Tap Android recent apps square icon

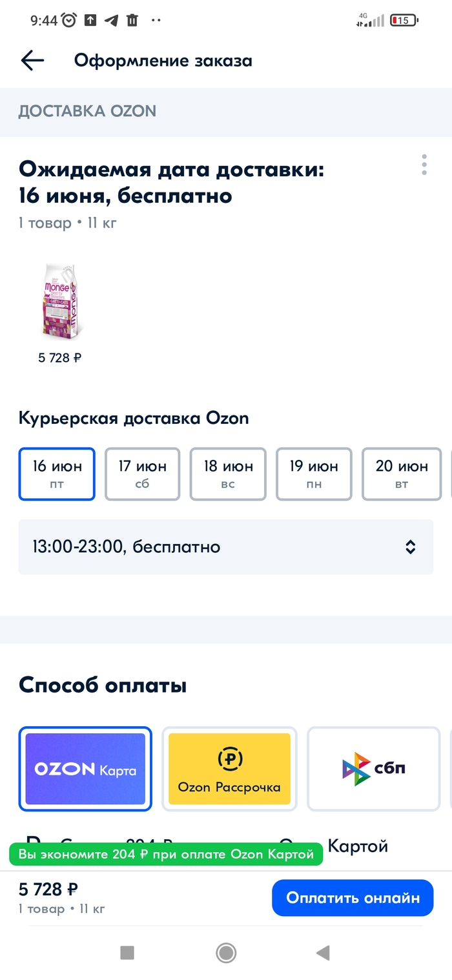click(x=127, y=952)
